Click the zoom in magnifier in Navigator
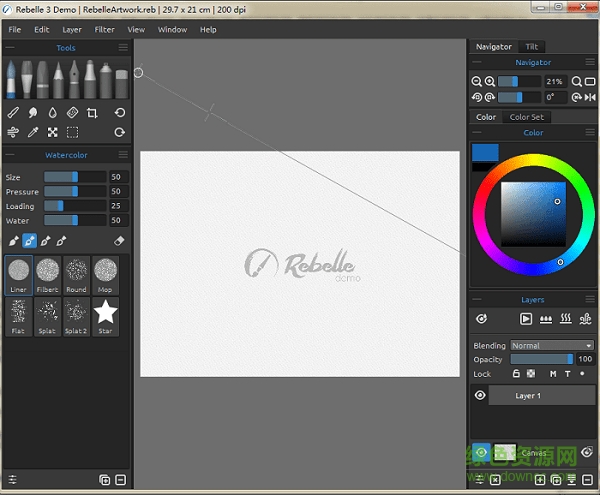This screenshot has width=600, height=495. click(x=490, y=81)
